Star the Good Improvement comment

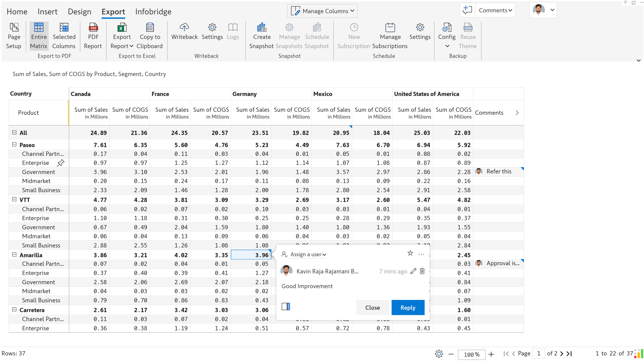click(x=410, y=253)
